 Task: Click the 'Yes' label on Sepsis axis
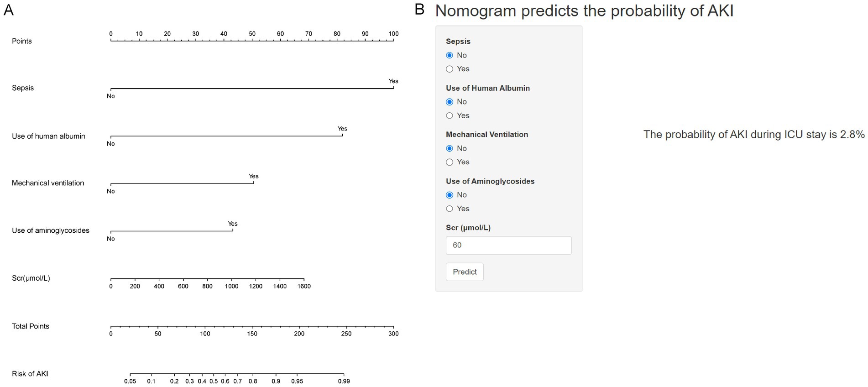pyautogui.click(x=393, y=81)
